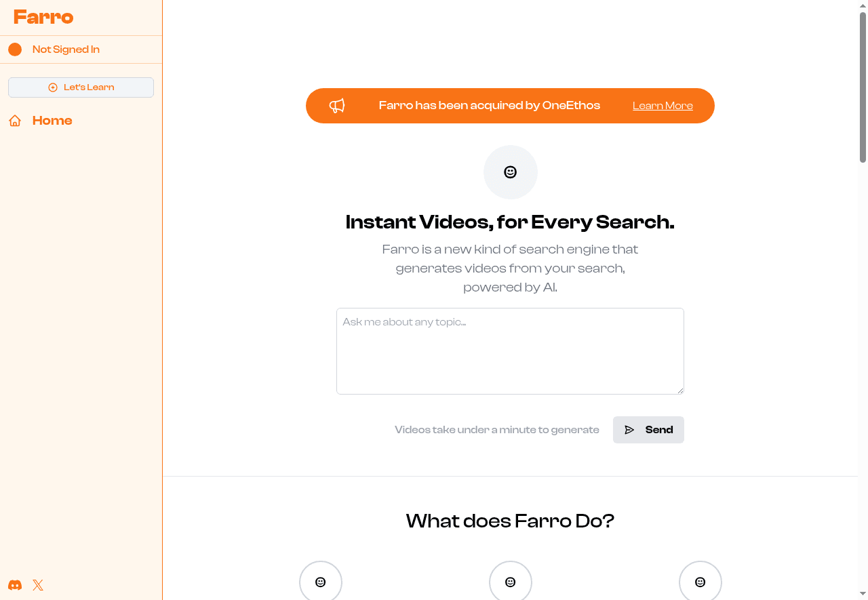Click the 'What does Farro Do?' heading
Viewport: 868px width, 600px height.
coord(510,521)
